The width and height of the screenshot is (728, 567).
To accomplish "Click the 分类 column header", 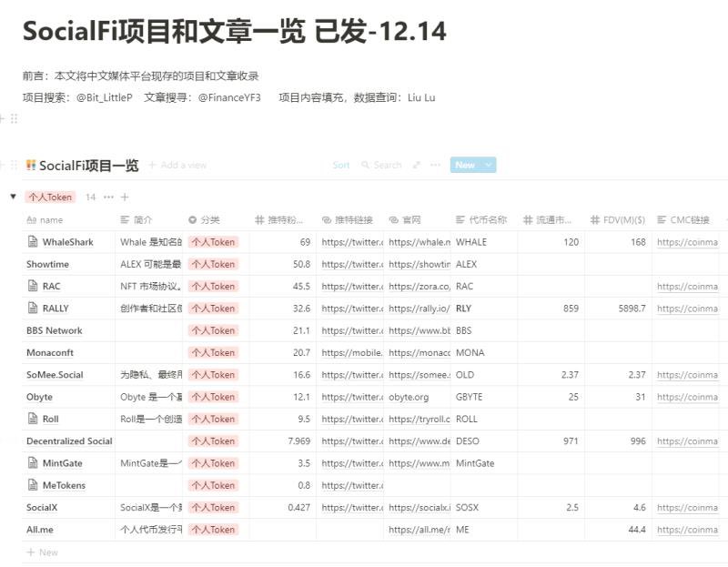I will click(x=216, y=219).
